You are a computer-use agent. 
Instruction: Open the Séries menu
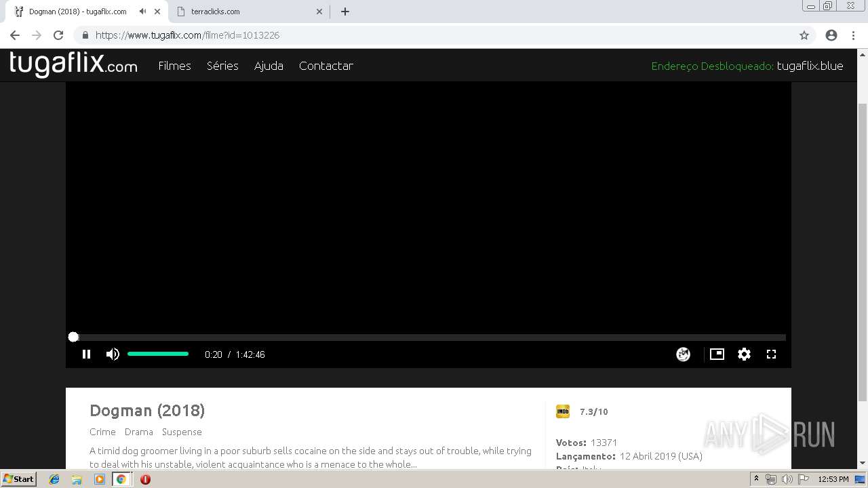222,66
